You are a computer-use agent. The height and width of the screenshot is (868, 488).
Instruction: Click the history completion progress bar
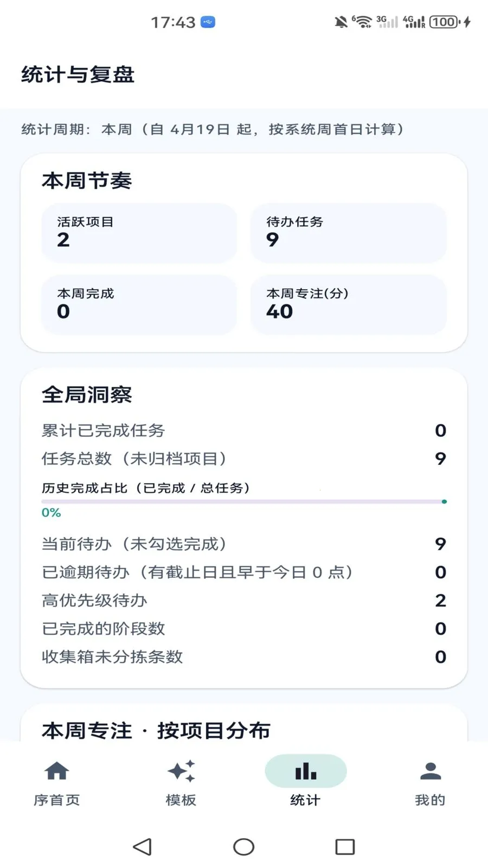243,502
